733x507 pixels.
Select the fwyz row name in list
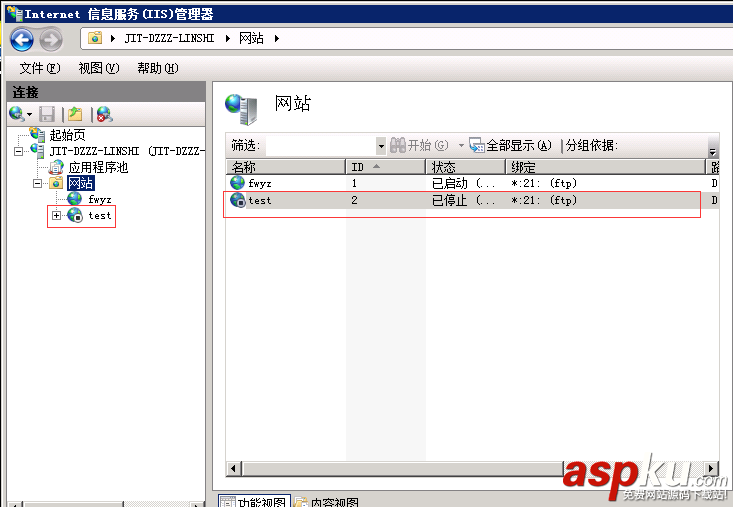coord(260,183)
